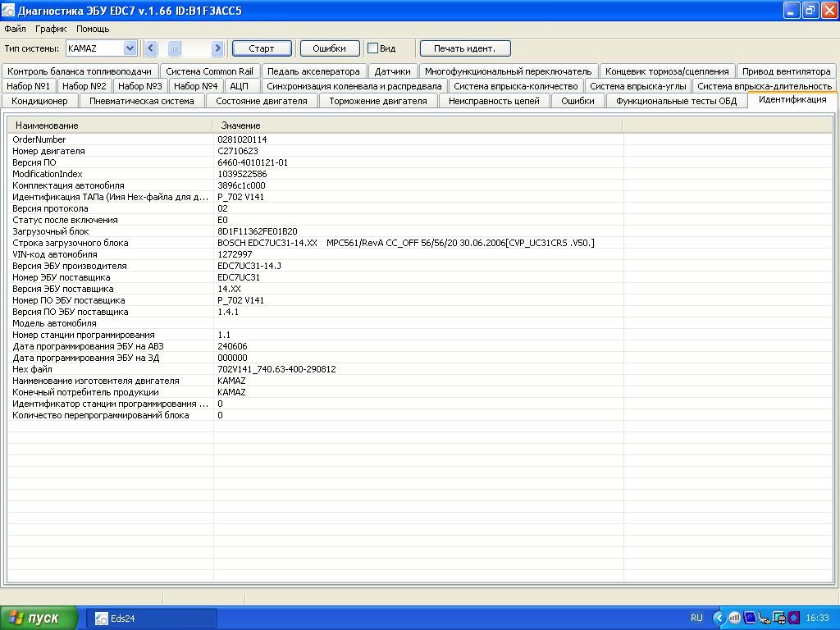Click the network computers tray icon
840x630 pixels.
[x=779, y=618]
